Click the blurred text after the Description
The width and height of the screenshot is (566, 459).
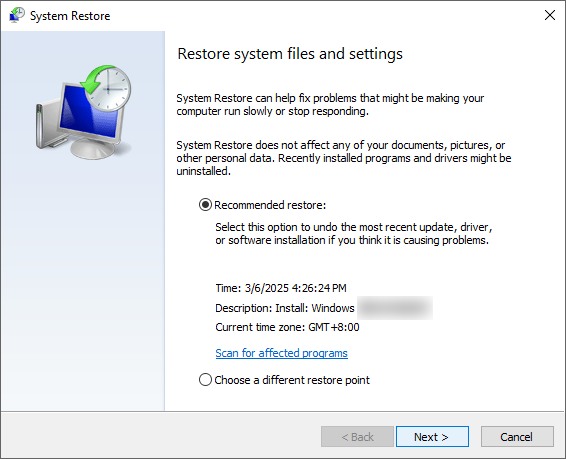click(x=395, y=308)
